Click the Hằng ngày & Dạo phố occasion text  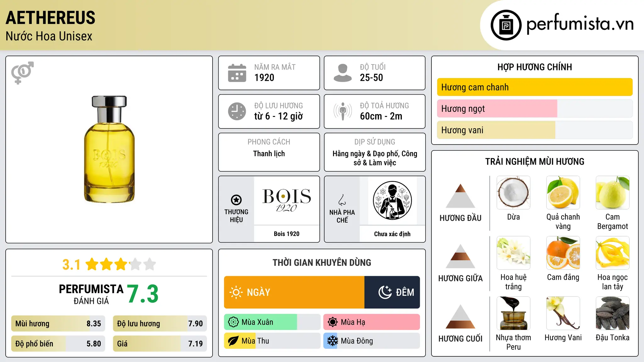375,158
